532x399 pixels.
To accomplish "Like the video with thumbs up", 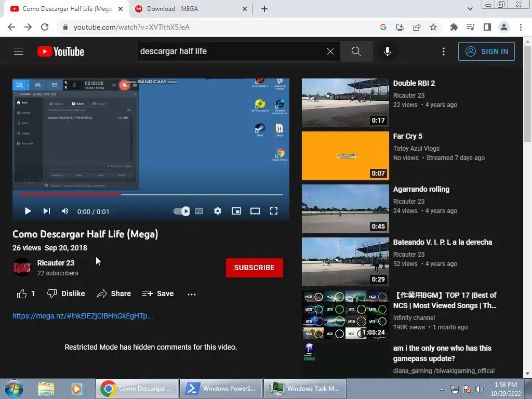I will click(x=26, y=294).
